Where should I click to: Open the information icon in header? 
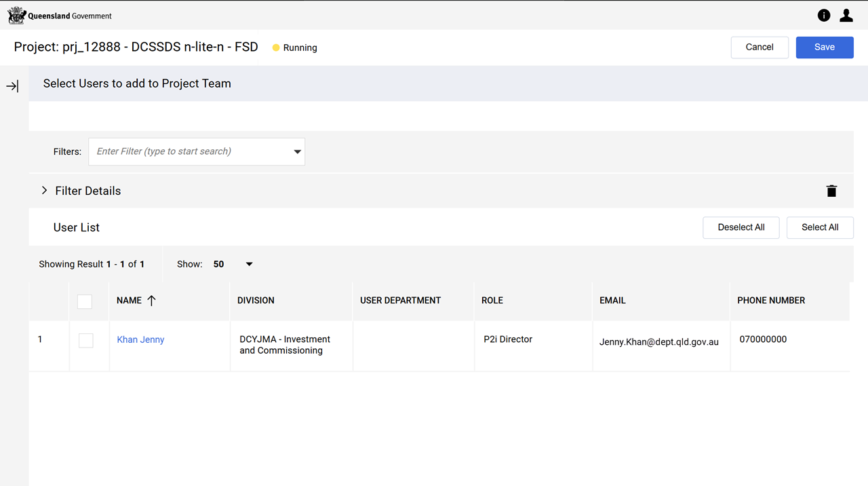pyautogui.click(x=824, y=16)
